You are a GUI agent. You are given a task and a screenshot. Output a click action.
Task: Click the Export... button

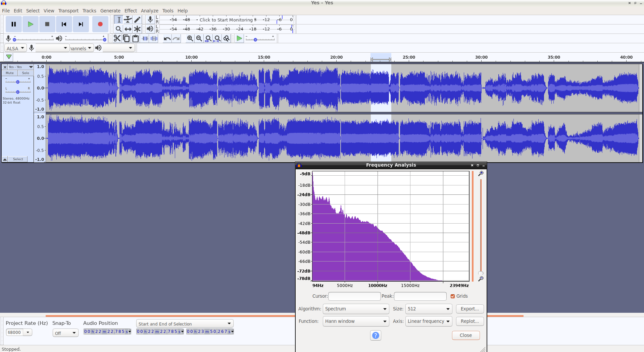(469, 309)
